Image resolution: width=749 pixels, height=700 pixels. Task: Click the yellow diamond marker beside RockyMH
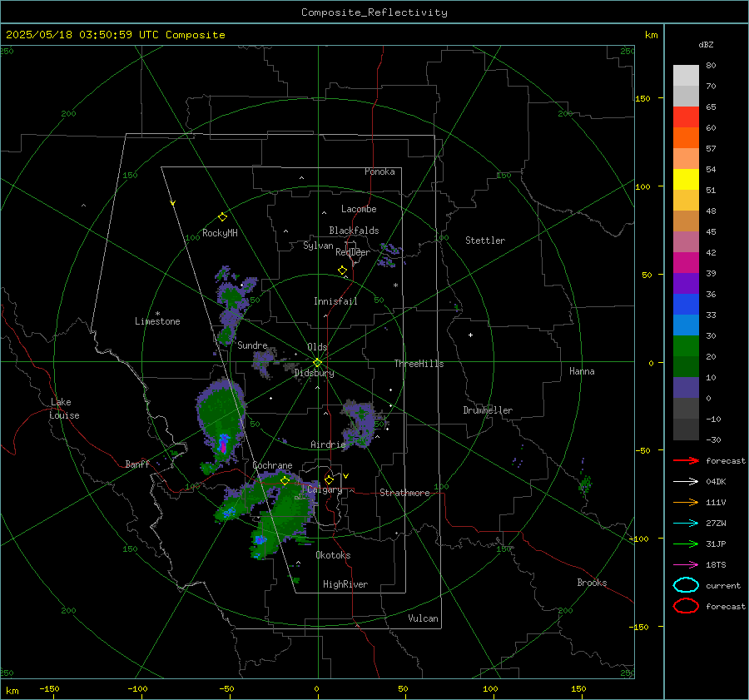(x=222, y=217)
